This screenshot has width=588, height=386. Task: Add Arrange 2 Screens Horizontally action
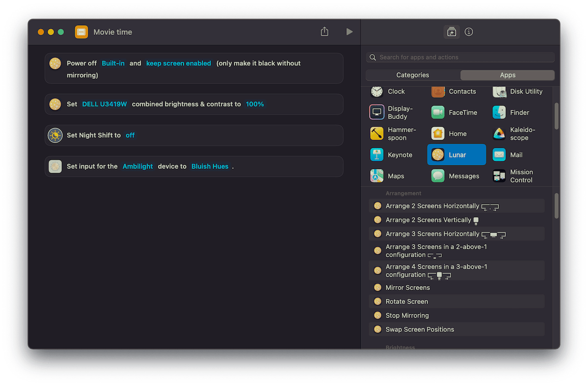(457, 206)
